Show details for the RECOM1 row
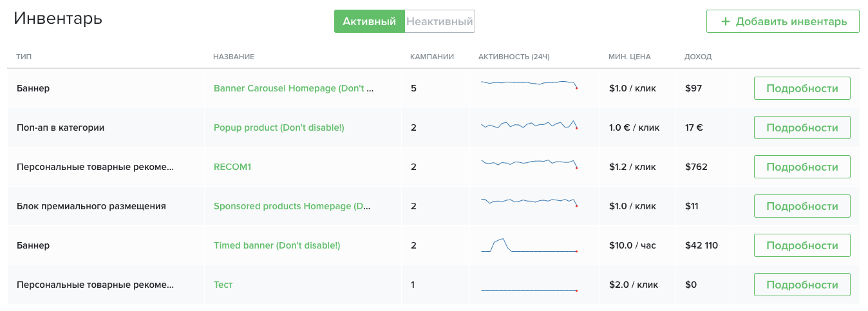Screen dimensions: 868x311 tap(802, 167)
